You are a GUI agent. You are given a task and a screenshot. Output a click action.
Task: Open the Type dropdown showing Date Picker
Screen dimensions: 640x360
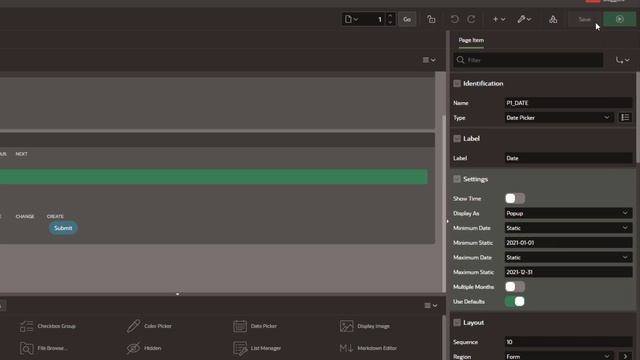click(x=559, y=118)
